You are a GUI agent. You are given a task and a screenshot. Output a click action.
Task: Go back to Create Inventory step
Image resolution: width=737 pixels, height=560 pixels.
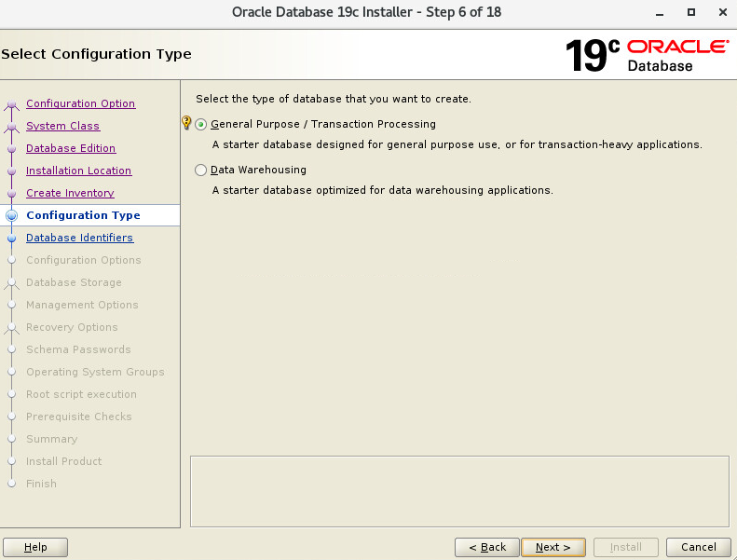[70, 193]
